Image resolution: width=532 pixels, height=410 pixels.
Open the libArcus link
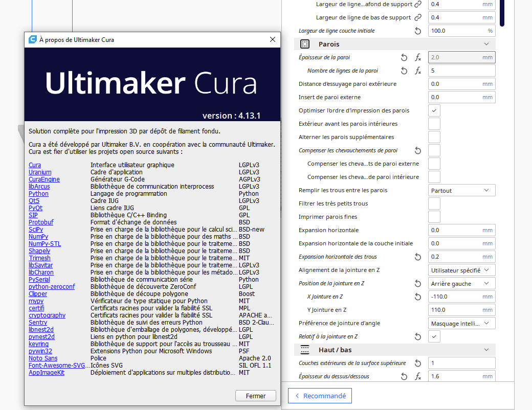[39, 187]
